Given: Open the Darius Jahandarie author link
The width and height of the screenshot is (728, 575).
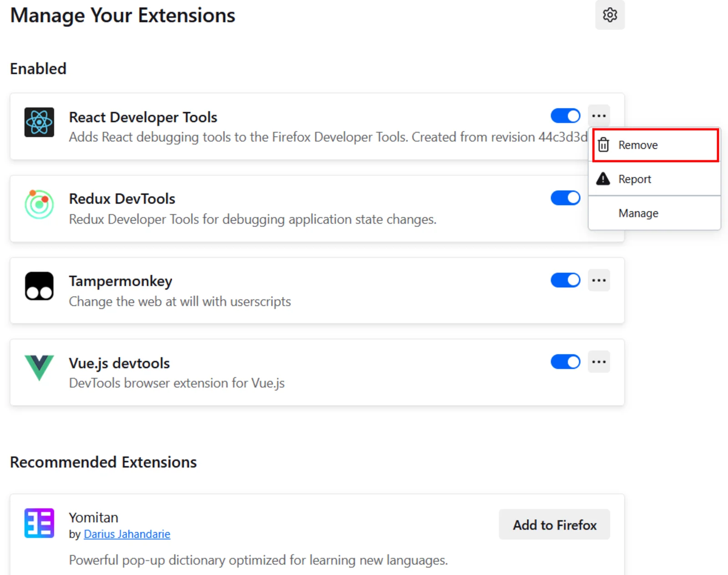Looking at the screenshot, I should click(x=127, y=534).
